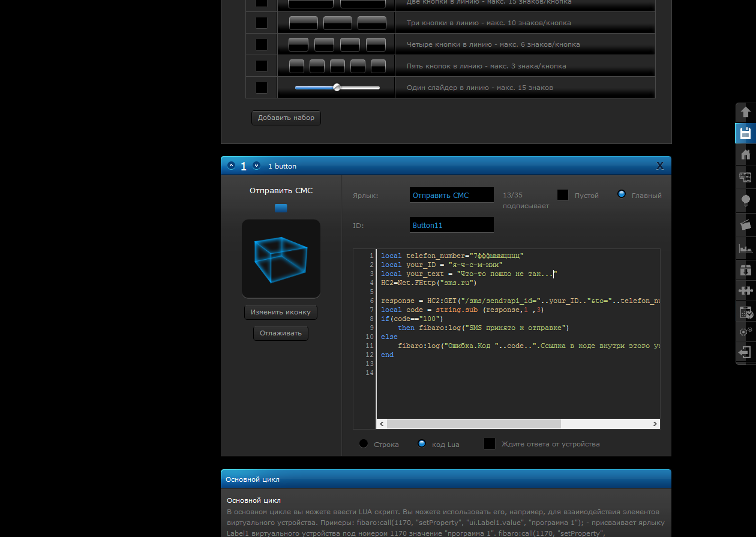Click the small blue button preview under Отправить СМС

[281, 208]
